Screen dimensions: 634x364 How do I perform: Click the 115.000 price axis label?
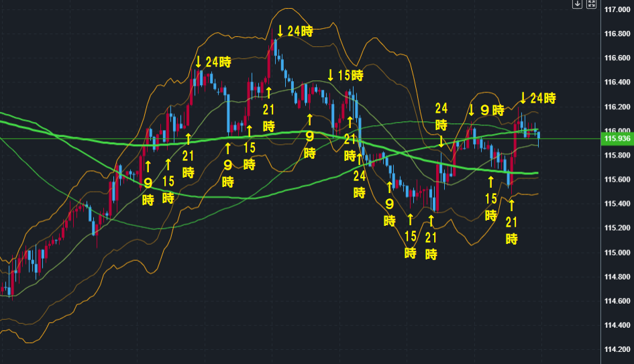(x=617, y=253)
